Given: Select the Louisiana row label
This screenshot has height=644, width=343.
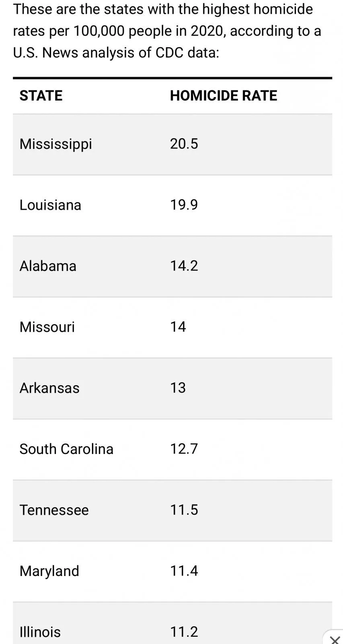Looking at the screenshot, I should pos(50,205).
